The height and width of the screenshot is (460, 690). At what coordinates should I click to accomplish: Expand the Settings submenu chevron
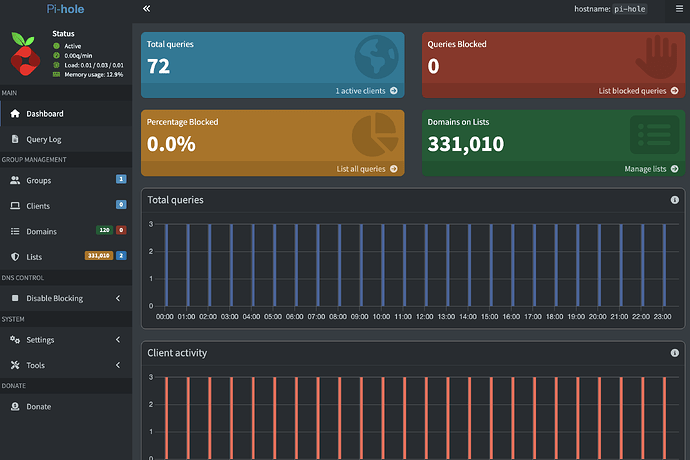(x=118, y=339)
